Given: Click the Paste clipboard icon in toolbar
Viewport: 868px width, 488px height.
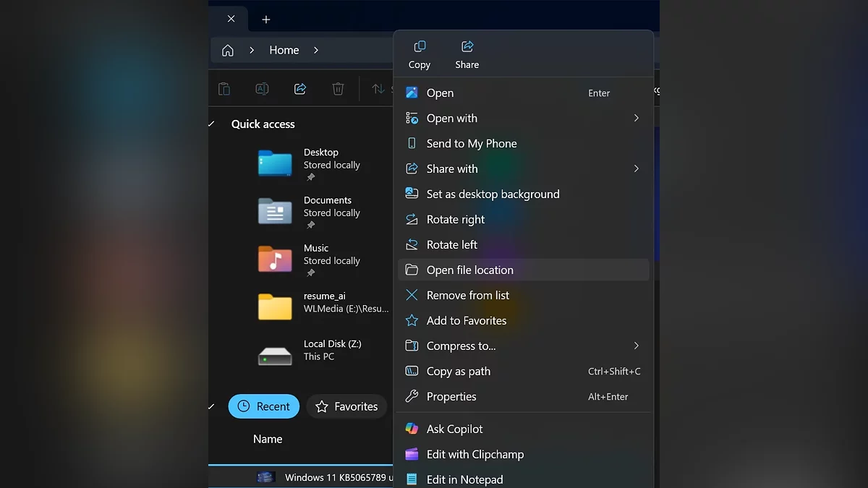Looking at the screenshot, I should (224, 89).
